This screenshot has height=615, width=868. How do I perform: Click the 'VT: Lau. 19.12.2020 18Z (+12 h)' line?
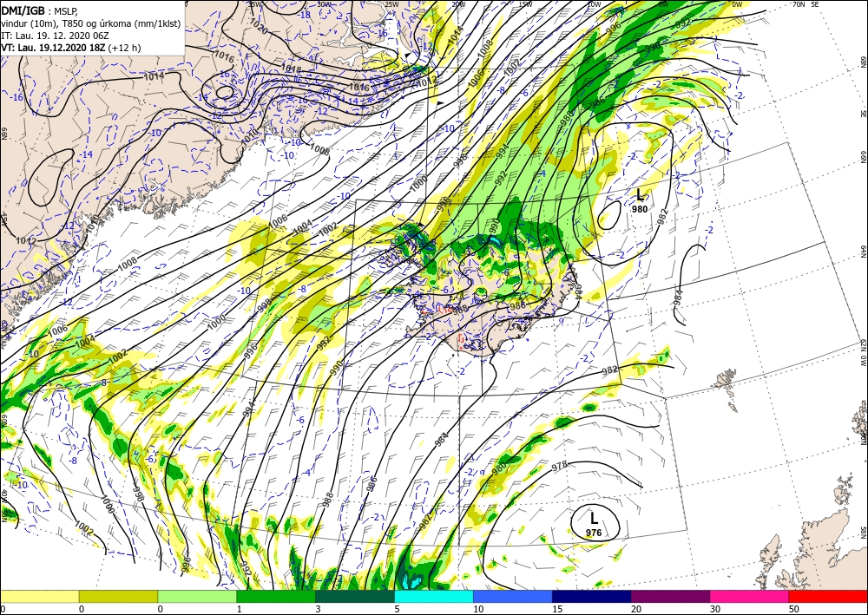pyautogui.click(x=71, y=48)
